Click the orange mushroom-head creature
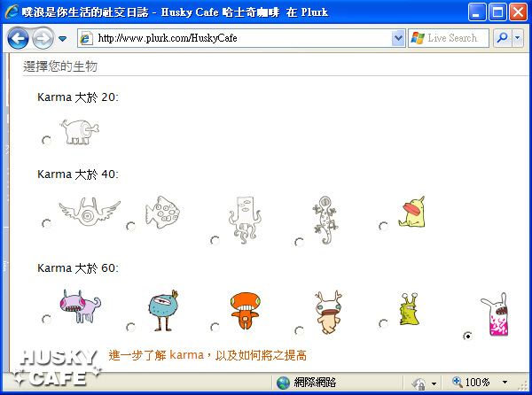532x395 pixels. pyautogui.click(x=246, y=311)
